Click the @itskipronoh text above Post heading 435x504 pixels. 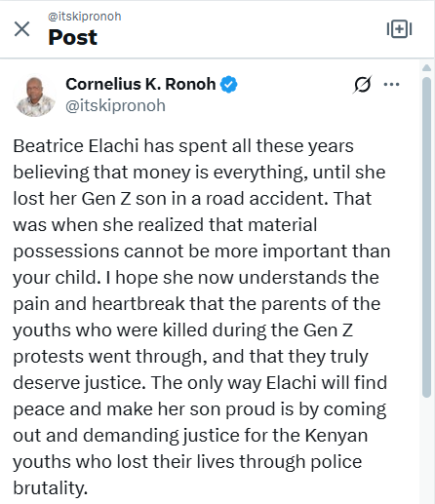[x=85, y=17]
